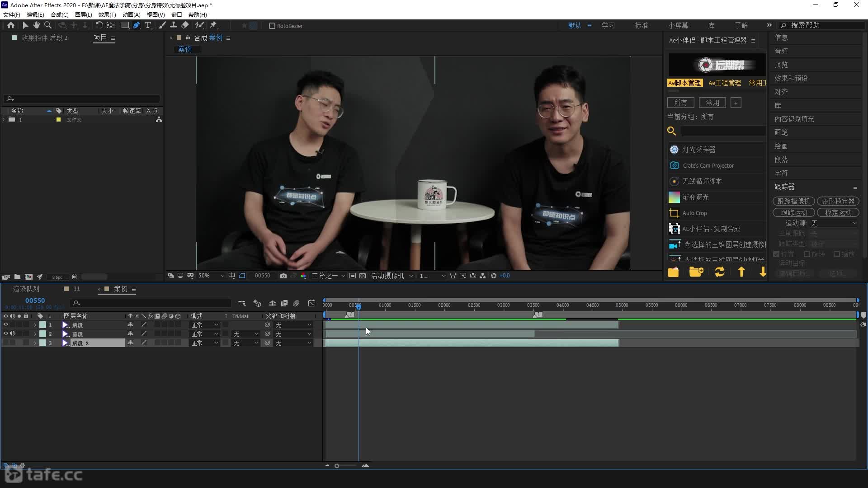Select the Type text tool
This screenshot has width=868, height=488.
[147, 25]
